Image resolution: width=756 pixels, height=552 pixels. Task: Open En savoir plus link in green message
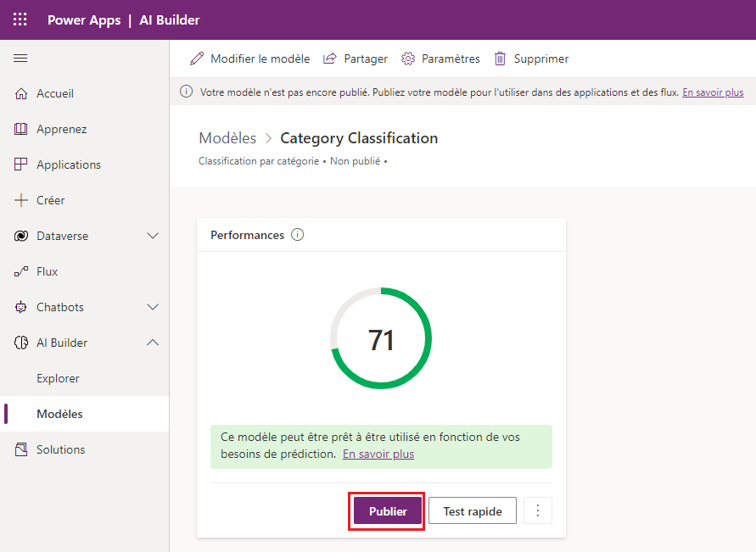[x=378, y=454]
